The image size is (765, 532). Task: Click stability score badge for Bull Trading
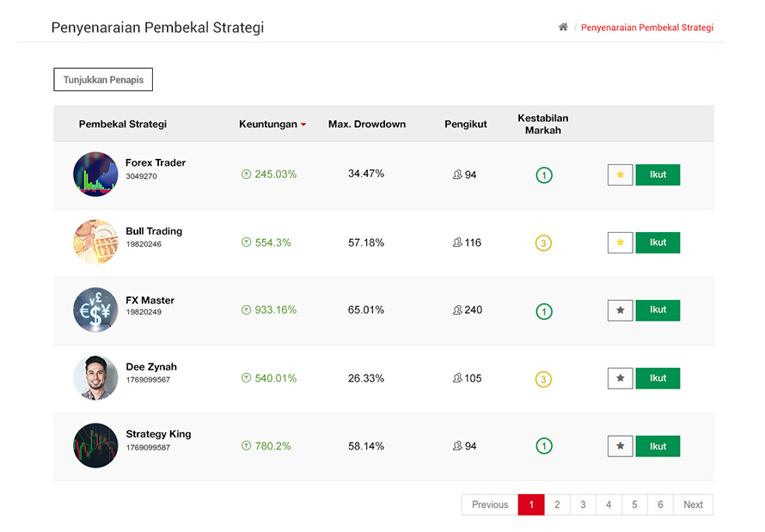coord(543,243)
